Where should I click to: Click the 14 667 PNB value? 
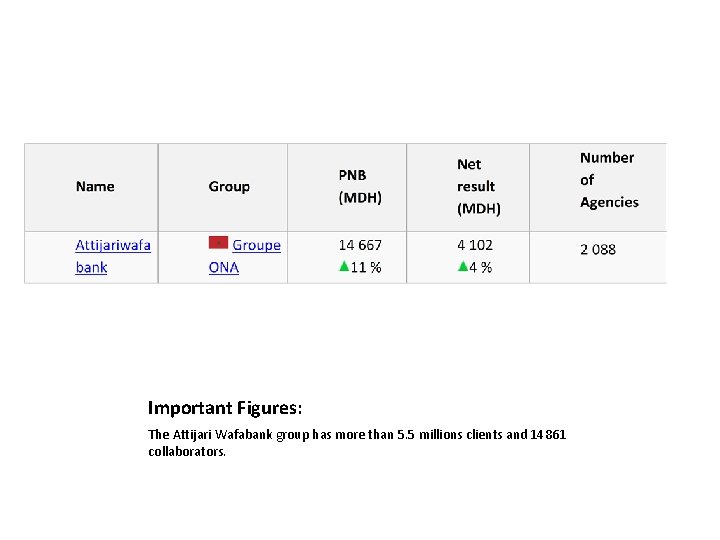click(x=359, y=245)
